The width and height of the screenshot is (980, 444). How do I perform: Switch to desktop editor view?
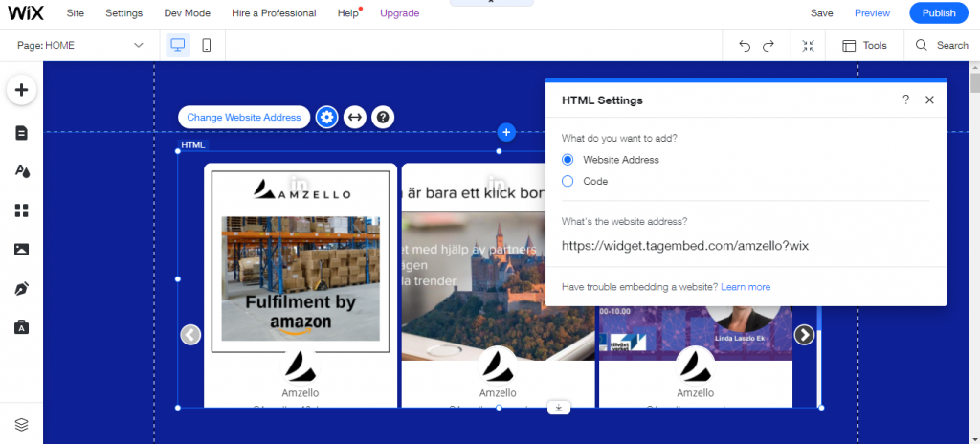coord(178,45)
